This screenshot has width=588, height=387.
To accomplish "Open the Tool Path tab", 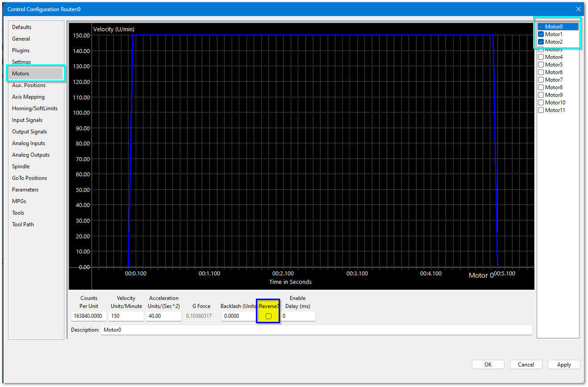I will coord(23,225).
